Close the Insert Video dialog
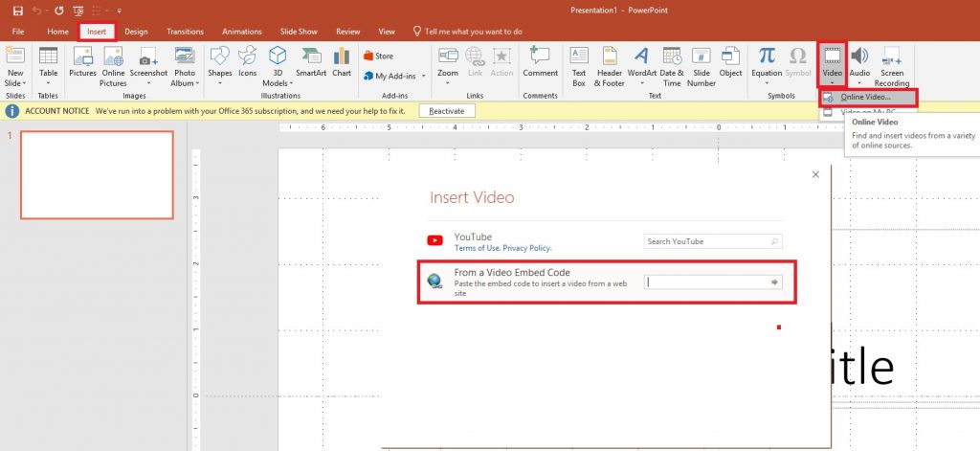This screenshot has width=980, height=451. (x=815, y=175)
